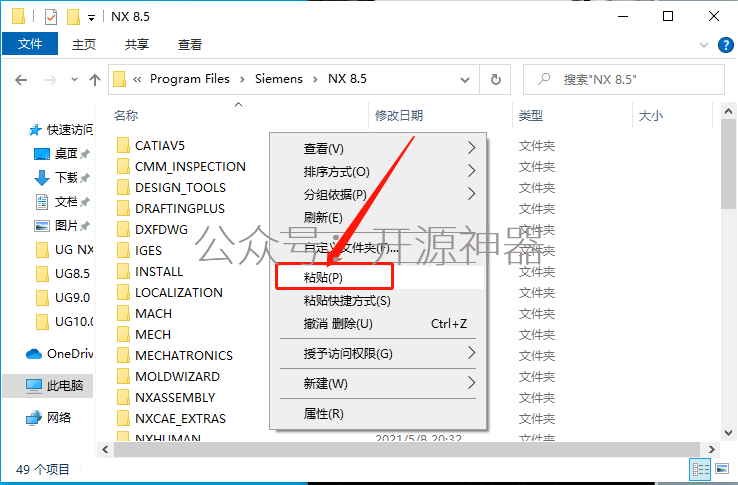Switch to details view layout icon
Image resolution: width=738 pixels, height=485 pixels.
coord(700,469)
